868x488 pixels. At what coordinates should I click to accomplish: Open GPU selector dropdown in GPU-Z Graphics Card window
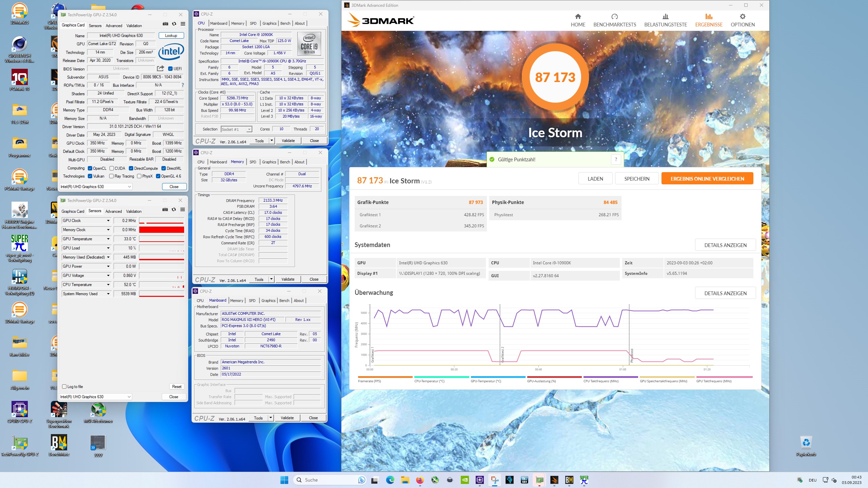pos(96,186)
